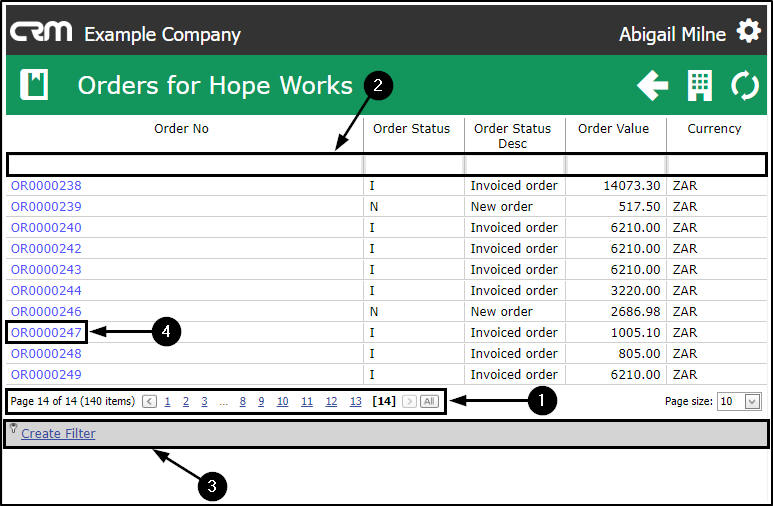Image resolution: width=773 pixels, height=506 pixels.
Task: Click the Order Value filter field
Action: (x=617, y=165)
